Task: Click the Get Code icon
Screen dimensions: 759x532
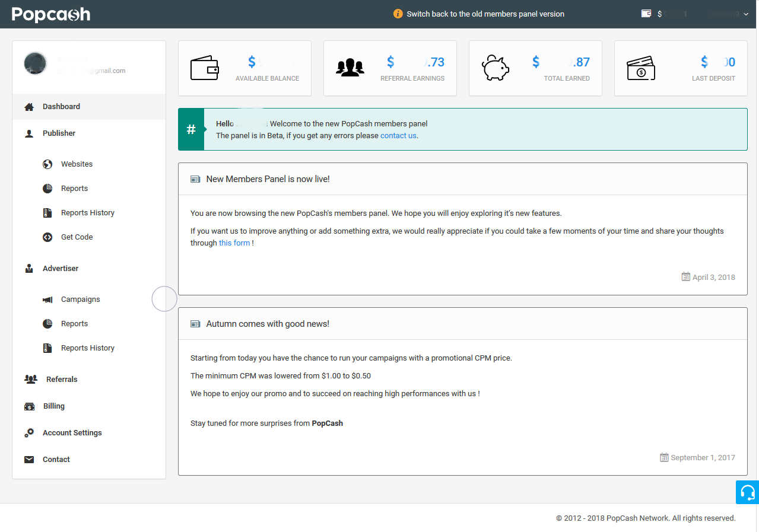Action: pos(47,237)
